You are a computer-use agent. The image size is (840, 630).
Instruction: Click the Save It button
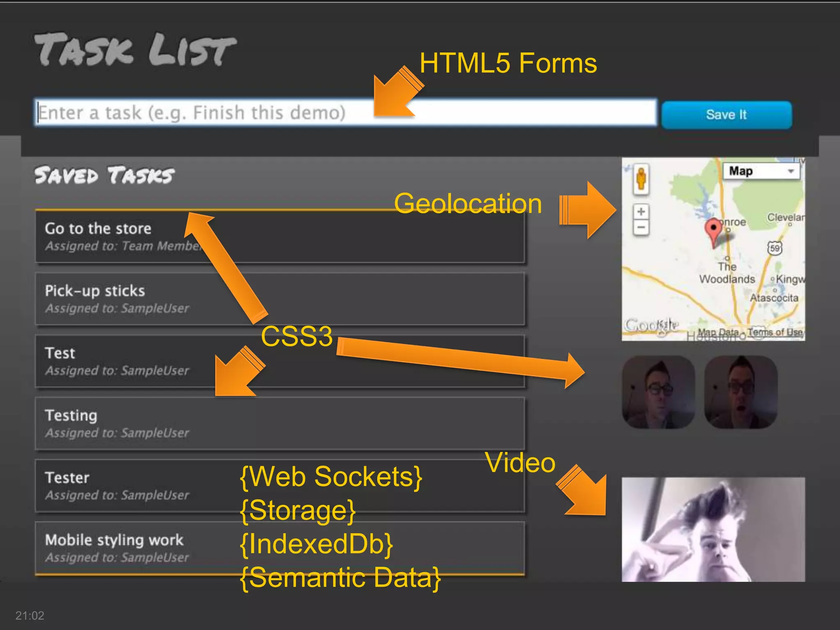[726, 115]
